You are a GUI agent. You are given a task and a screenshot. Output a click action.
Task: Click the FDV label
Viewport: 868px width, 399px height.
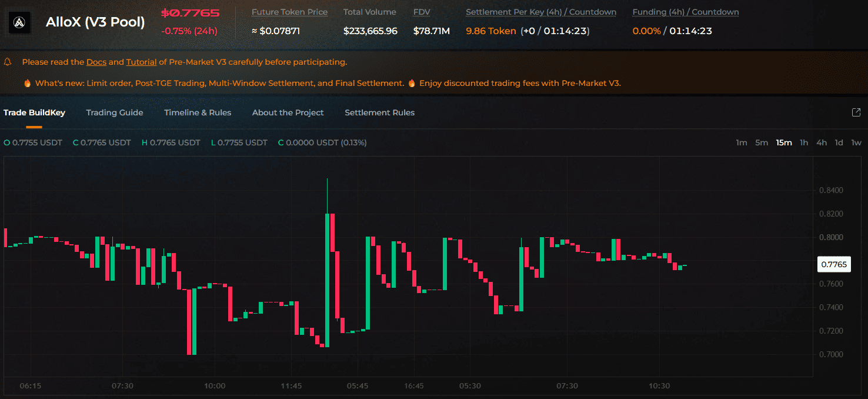click(x=422, y=12)
